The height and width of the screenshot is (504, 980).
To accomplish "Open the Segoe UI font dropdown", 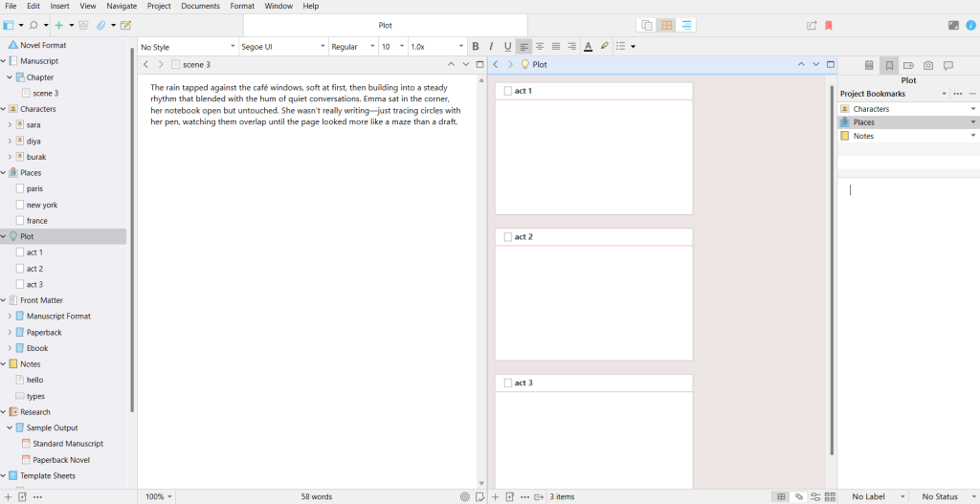I will [282, 47].
